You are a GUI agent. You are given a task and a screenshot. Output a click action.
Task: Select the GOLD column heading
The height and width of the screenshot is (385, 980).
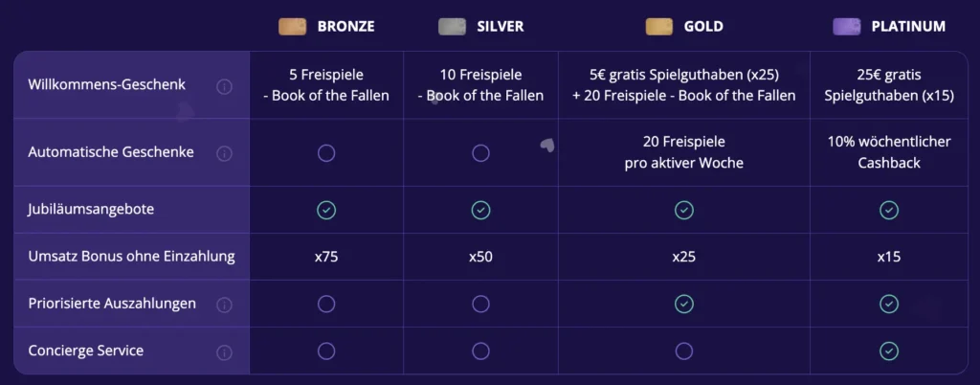[703, 27]
